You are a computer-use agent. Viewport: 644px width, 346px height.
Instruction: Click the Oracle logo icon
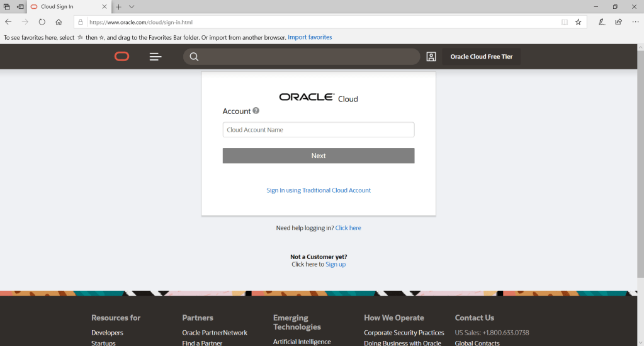coord(121,57)
